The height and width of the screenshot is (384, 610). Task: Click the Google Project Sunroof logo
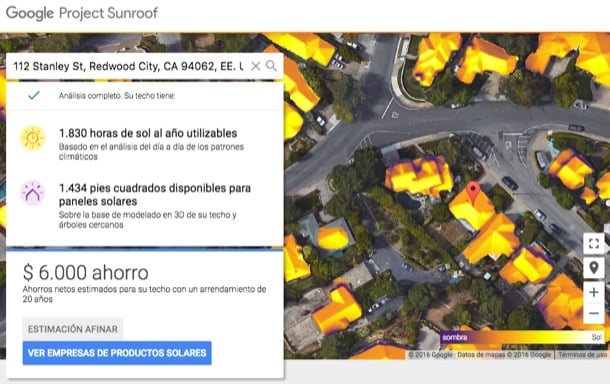82,13
